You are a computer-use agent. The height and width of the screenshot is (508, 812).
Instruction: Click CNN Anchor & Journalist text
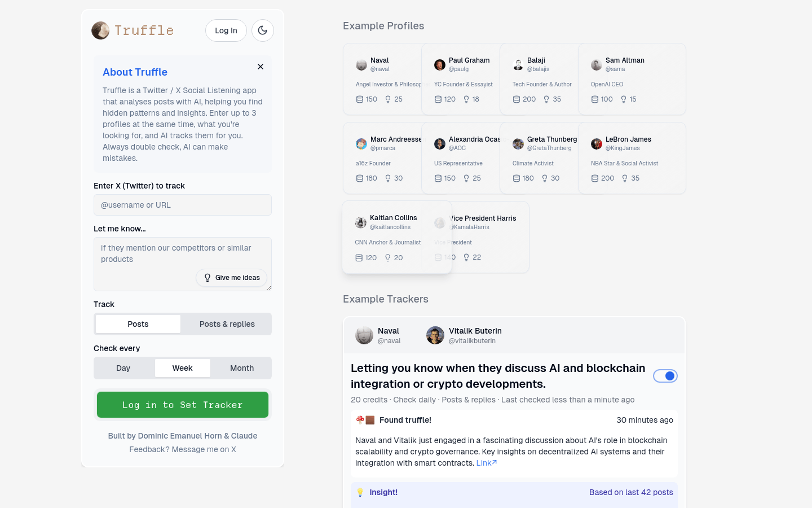[388, 243]
